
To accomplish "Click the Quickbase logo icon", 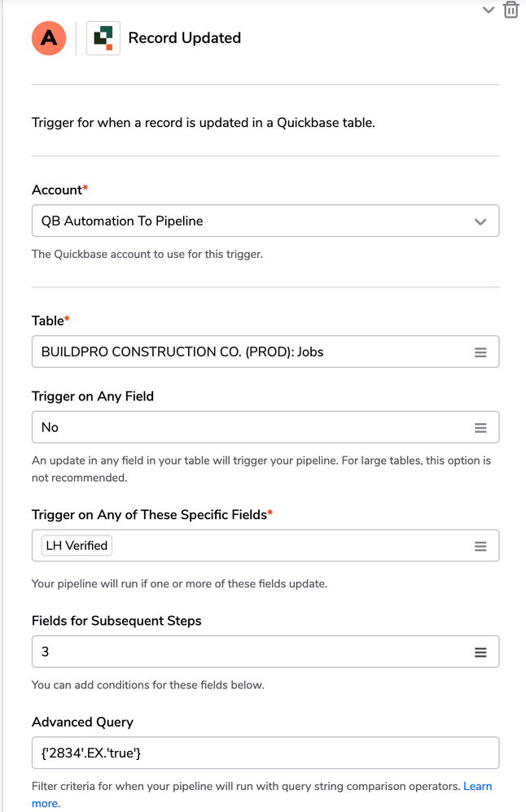I will 103,37.
